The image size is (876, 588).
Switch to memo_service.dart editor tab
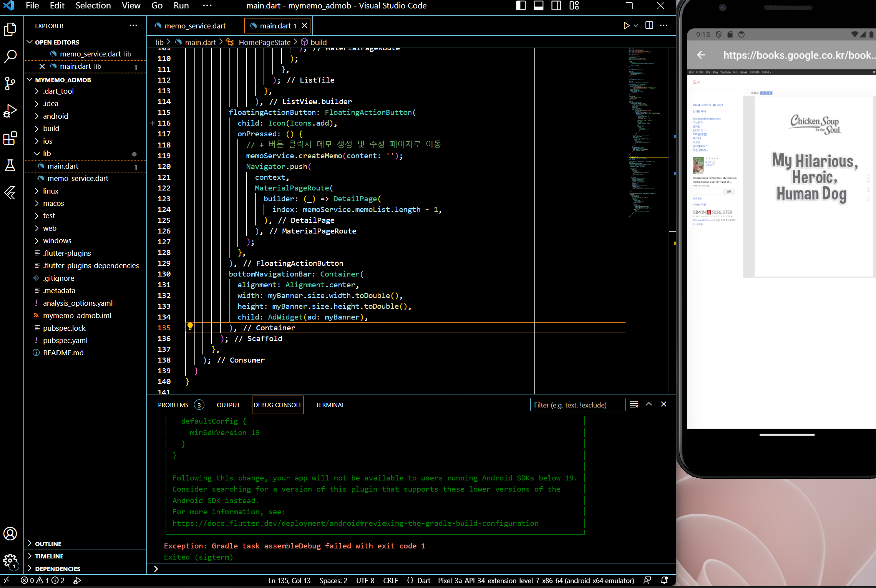pos(195,26)
